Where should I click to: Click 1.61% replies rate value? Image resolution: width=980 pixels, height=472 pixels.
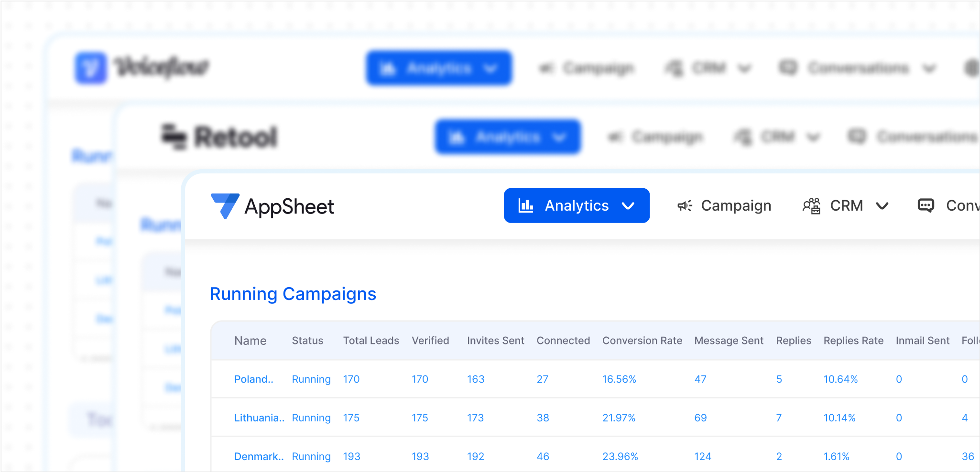(837, 457)
